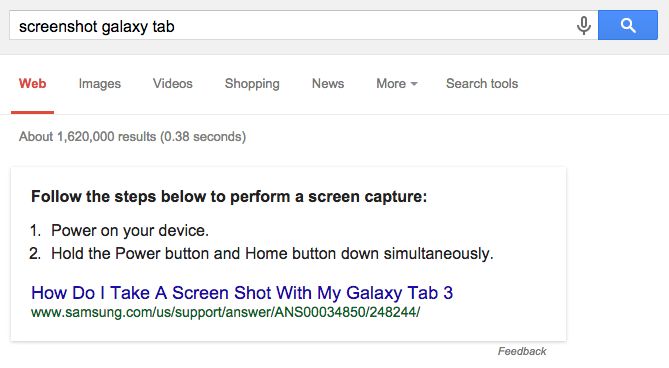The height and width of the screenshot is (368, 669).
Task: Click the blue magnifying glass search button
Action: (628, 25)
